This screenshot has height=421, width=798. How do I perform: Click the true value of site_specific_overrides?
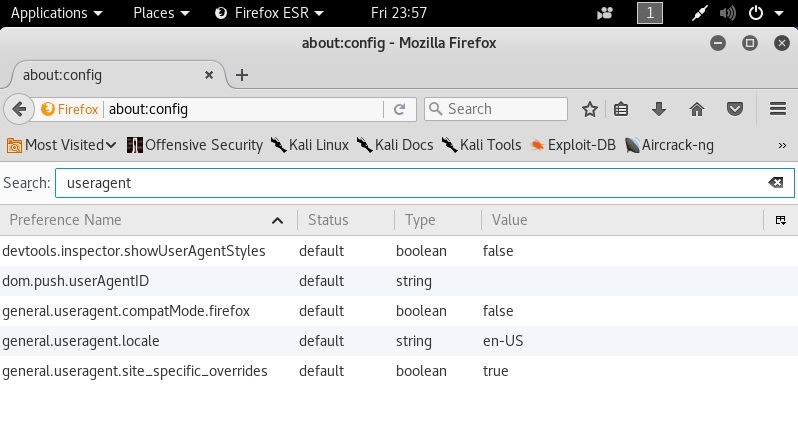click(x=496, y=371)
